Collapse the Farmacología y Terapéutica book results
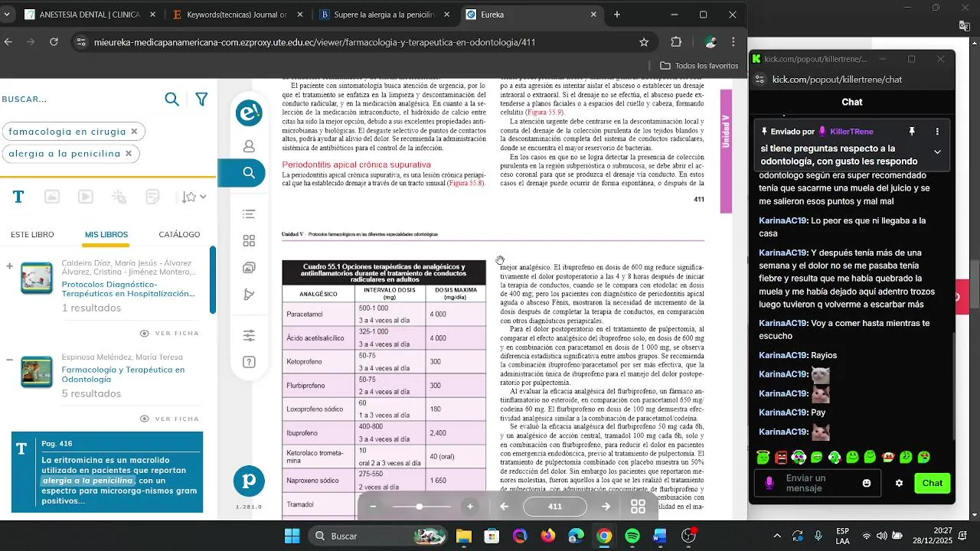 (x=9, y=360)
